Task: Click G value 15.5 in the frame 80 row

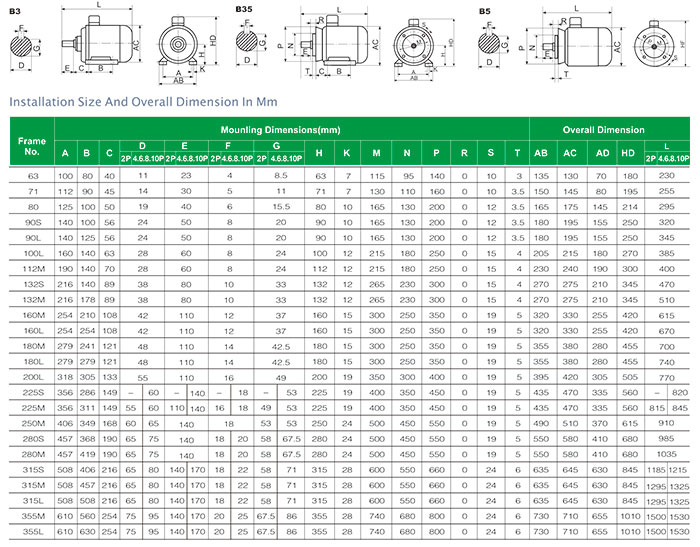Action: coord(281,207)
